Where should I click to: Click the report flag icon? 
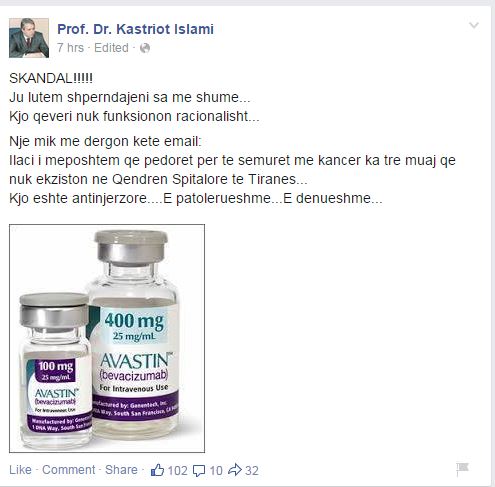pyautogui.click(x=463, y=469)
